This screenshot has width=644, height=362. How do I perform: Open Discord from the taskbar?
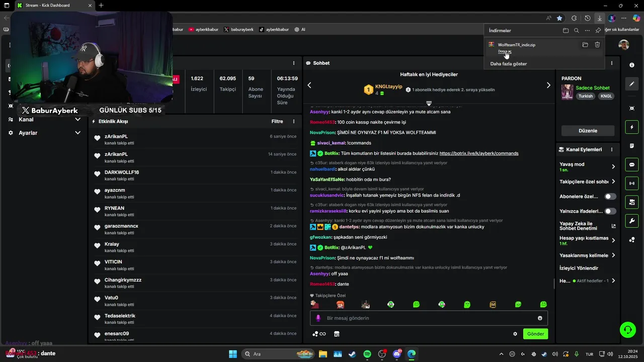click(396, 354)
